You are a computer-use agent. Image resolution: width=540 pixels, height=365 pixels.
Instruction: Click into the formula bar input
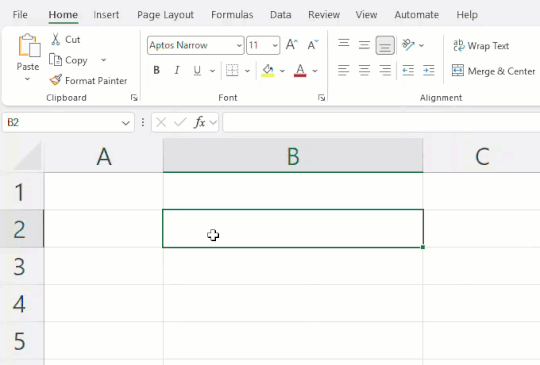(381, 123)
